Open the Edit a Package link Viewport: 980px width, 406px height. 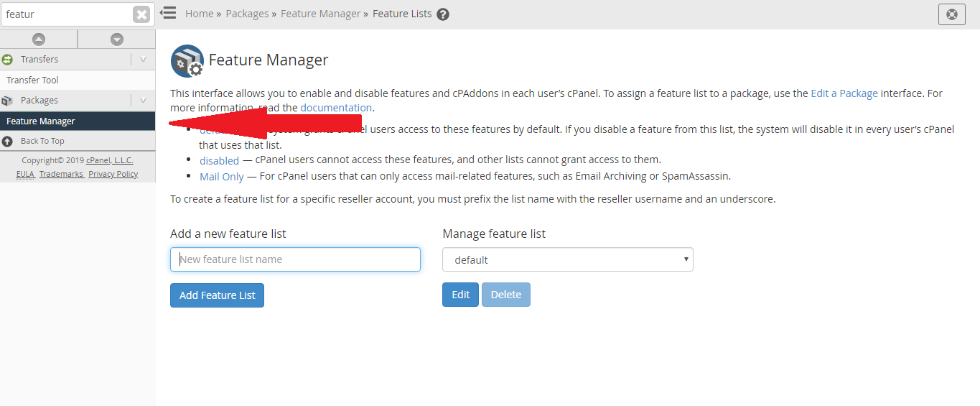[844, 93]
